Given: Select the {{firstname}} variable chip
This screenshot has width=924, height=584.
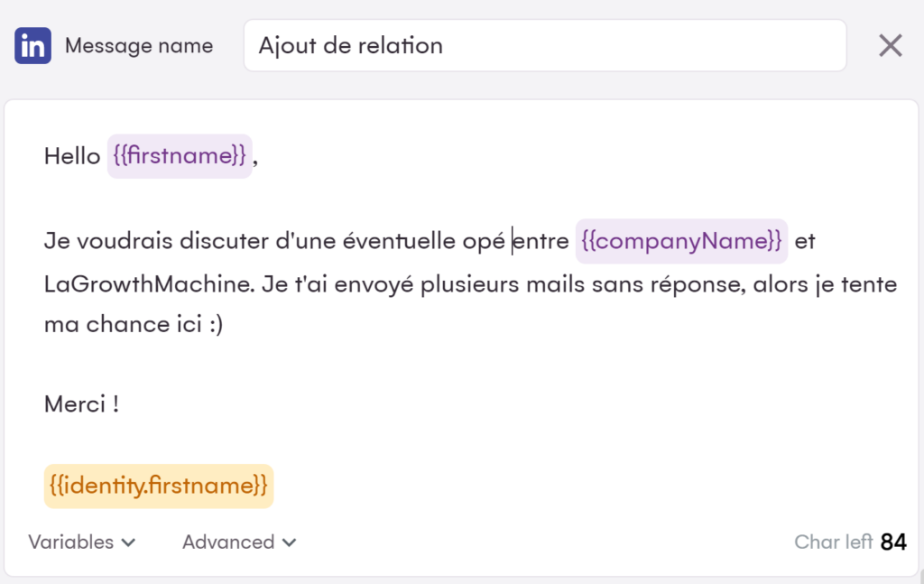Looking at the screenshot, I should pos(180,156).
